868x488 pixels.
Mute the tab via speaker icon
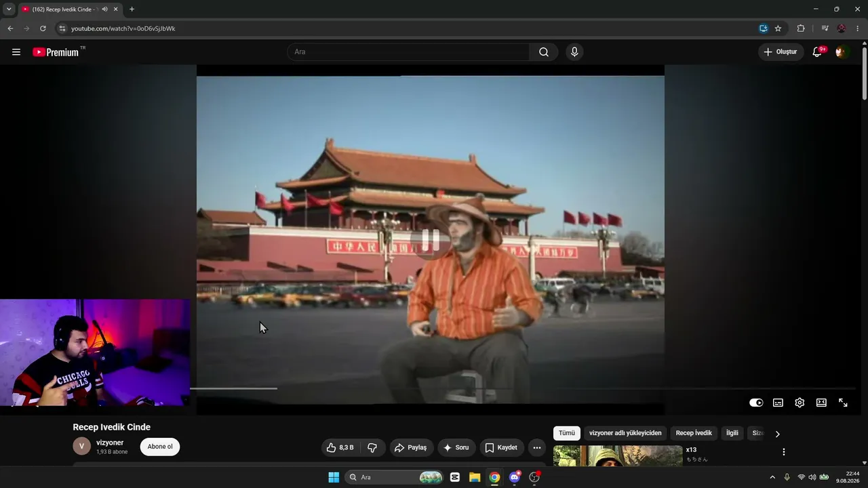point(104,9)
